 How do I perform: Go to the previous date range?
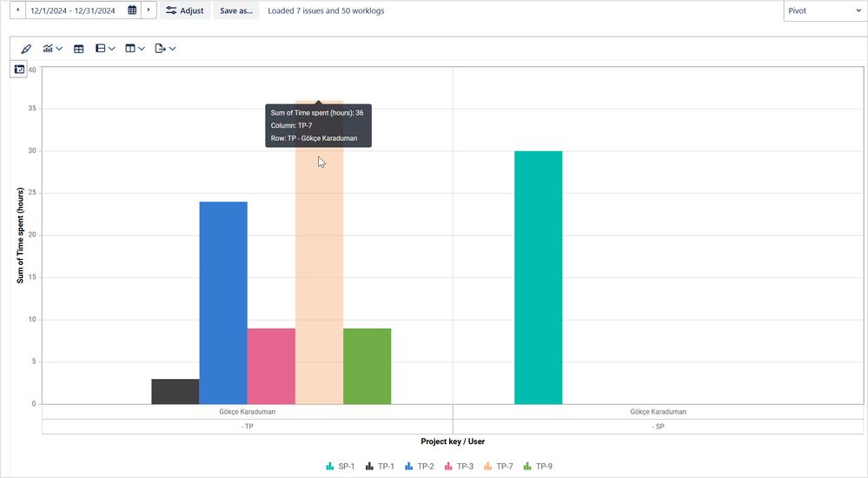(x=17, y=10)
